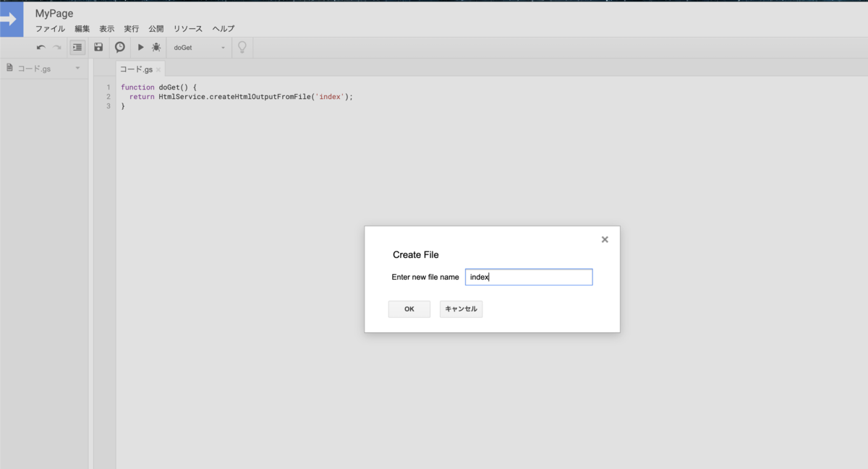Viewport: 868px width, 469px height.
Task: Open the ヘルプ menu
Action: click(224, 29)
